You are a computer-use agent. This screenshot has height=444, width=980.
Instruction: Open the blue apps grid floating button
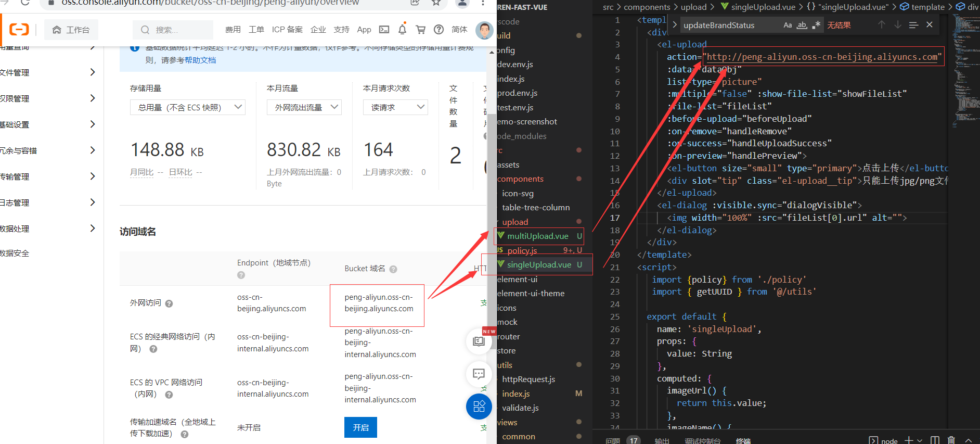(x=479, y=407)
